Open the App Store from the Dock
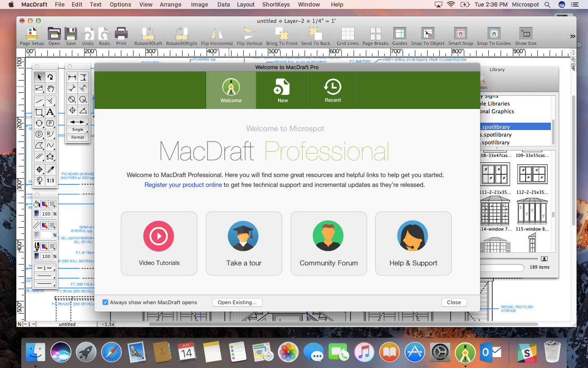Image resolution: width=588 pixels, height=368 pixels. [x=415, y=352]
